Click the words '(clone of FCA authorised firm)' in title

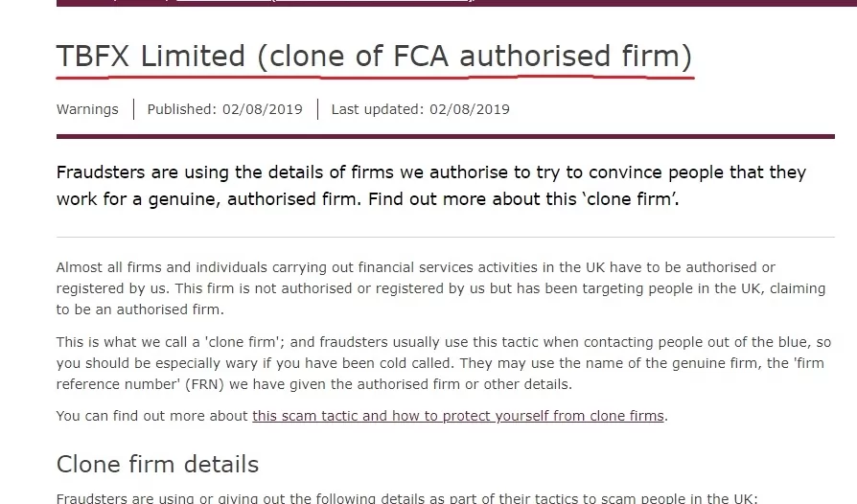click(x=475, y=57)
